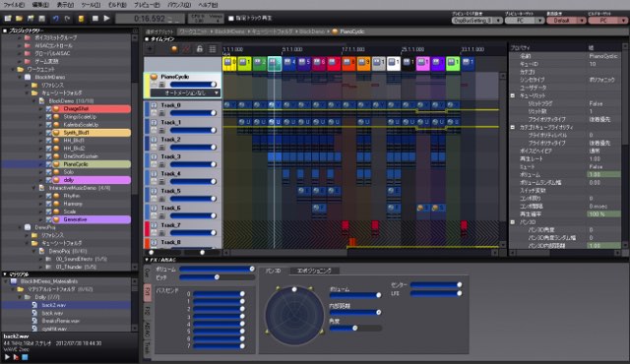The width and height of the screenshot is (630, 364).
Task: Click the open folder toolbar icon
Action: [19, 19]
